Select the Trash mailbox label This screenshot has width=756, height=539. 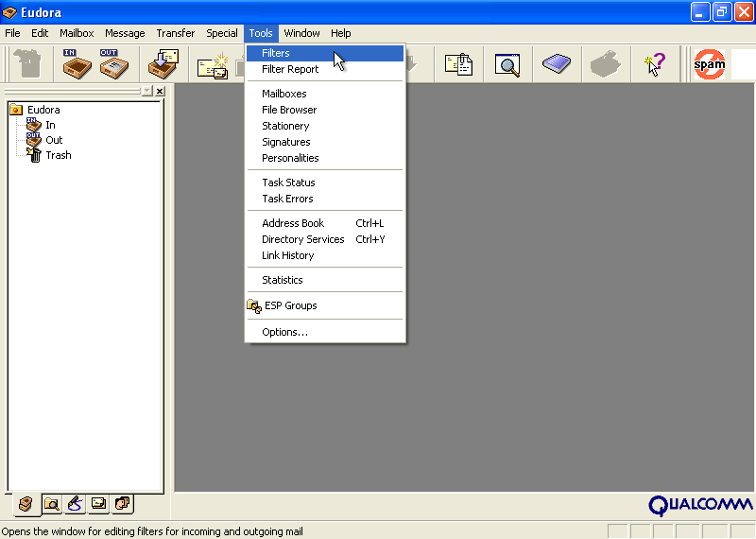[x=59, y=155]
